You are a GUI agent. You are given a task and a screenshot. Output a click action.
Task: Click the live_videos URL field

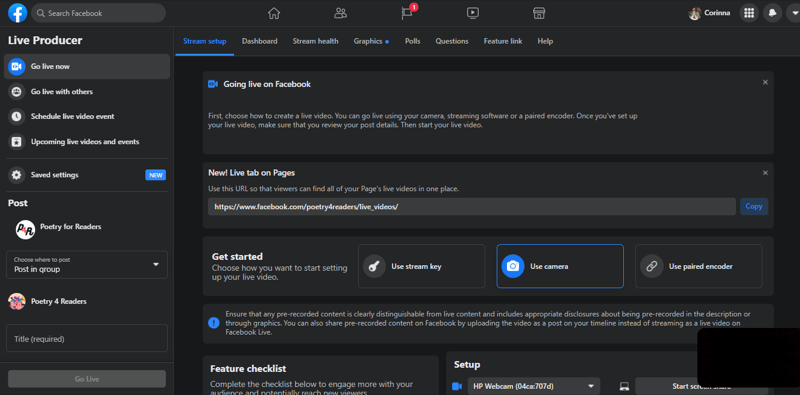[x=472, y=207]
